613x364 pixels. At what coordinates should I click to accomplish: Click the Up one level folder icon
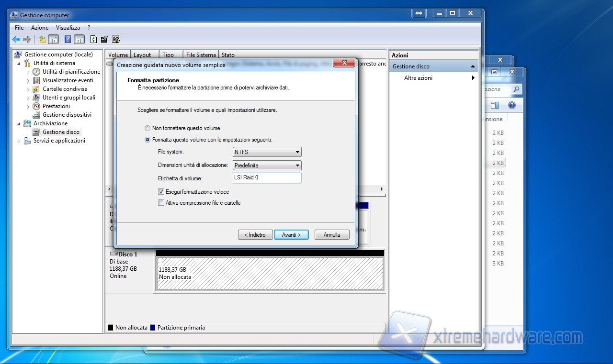point(42,40)
